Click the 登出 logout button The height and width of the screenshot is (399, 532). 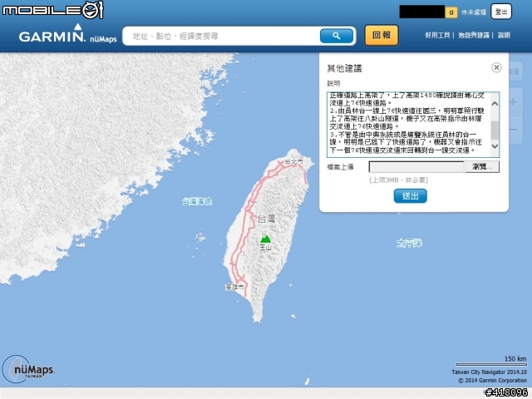(501, 12)
